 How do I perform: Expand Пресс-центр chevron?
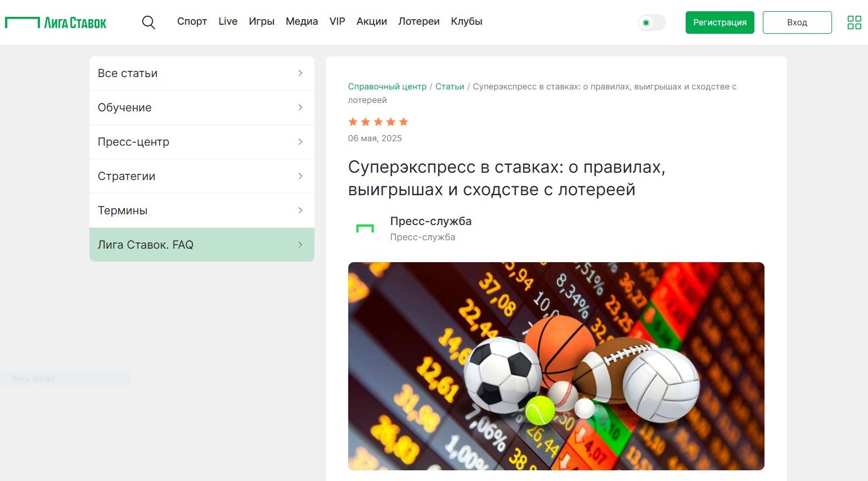coord(300,142)
